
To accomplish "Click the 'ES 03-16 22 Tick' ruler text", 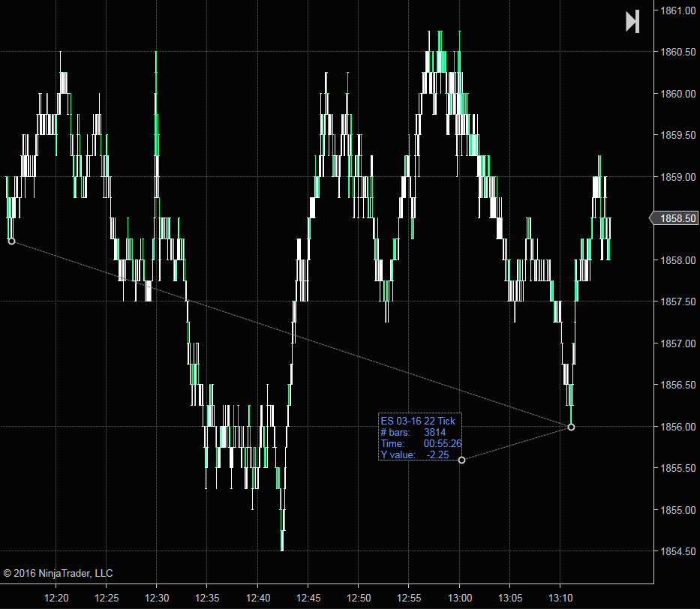I will tap(418, 421).
